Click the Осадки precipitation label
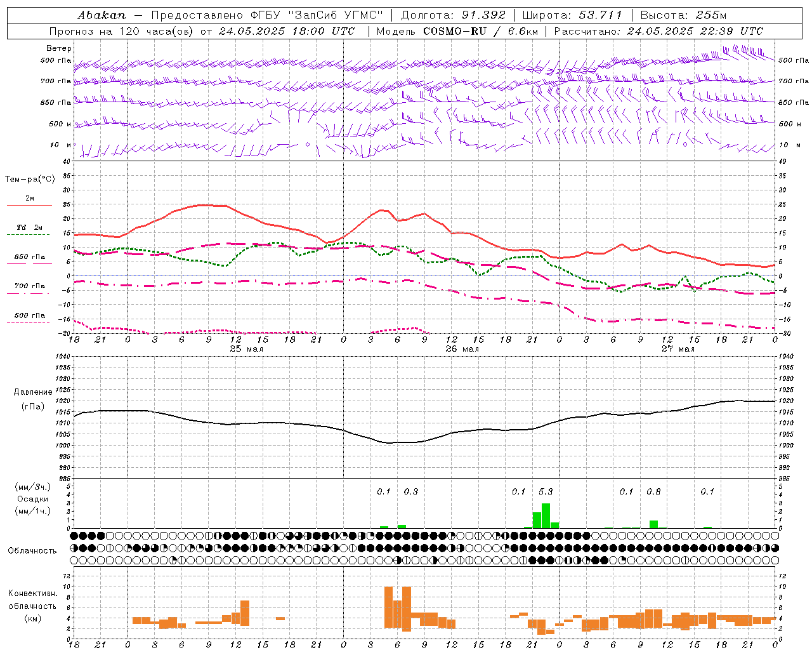 point(33,499)
